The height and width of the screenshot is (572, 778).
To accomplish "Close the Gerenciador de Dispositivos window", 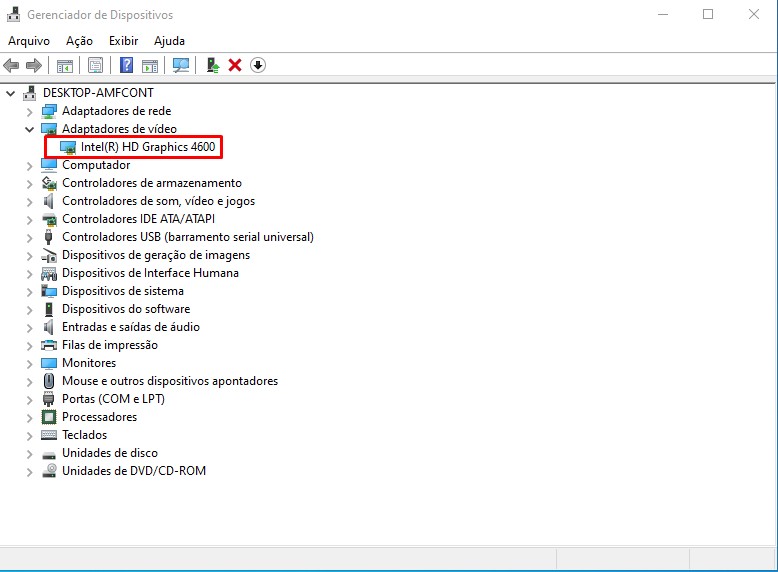I will click(754, 14).
